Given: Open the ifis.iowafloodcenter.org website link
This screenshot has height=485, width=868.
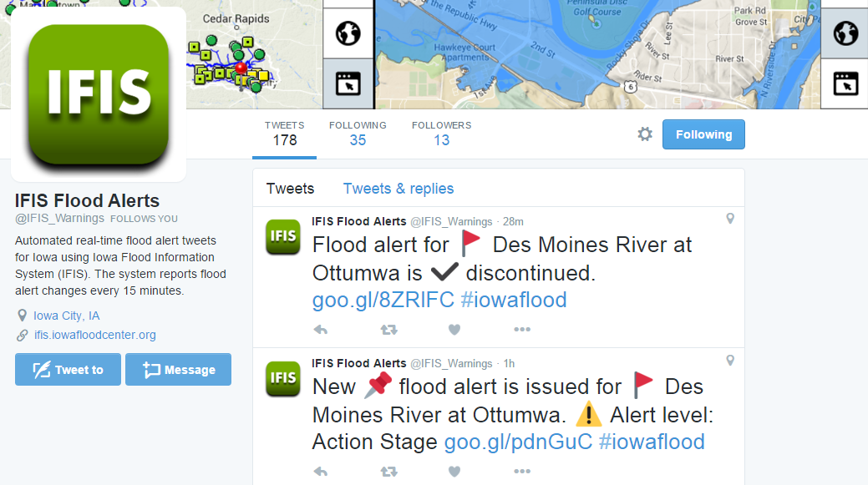Looking at the screenshot, I should click(94, 335).
